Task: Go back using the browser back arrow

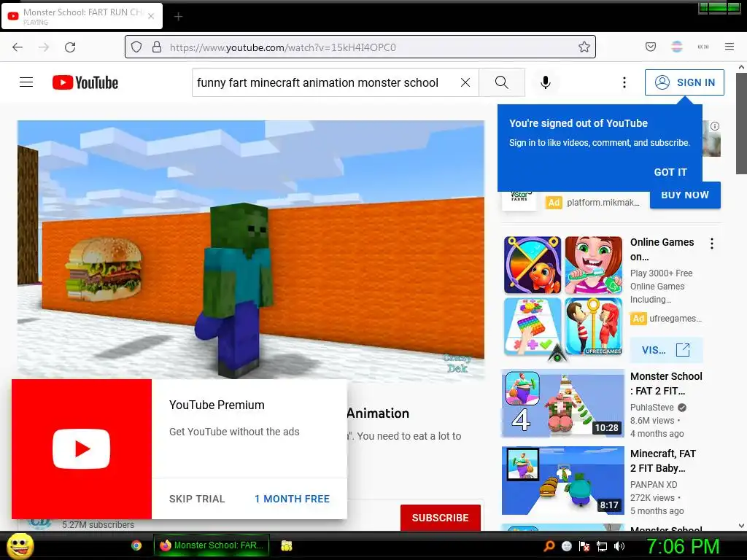Action: (x=18, y=47)
